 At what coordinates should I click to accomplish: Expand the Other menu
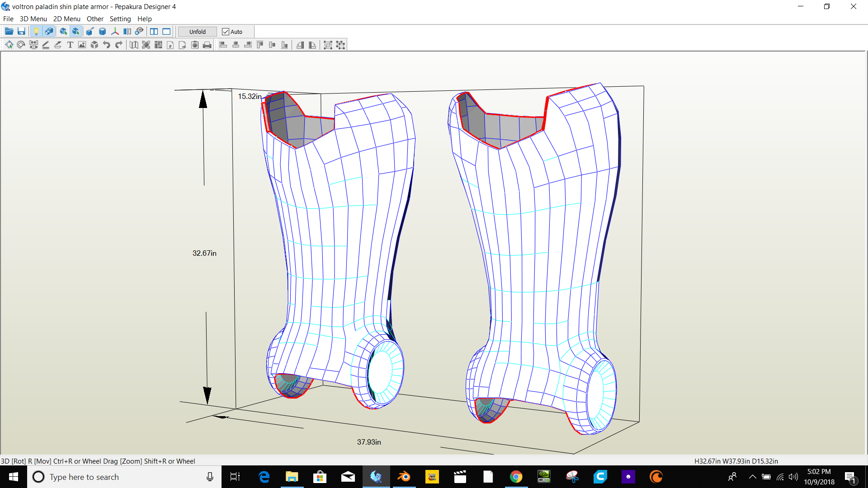95,19
